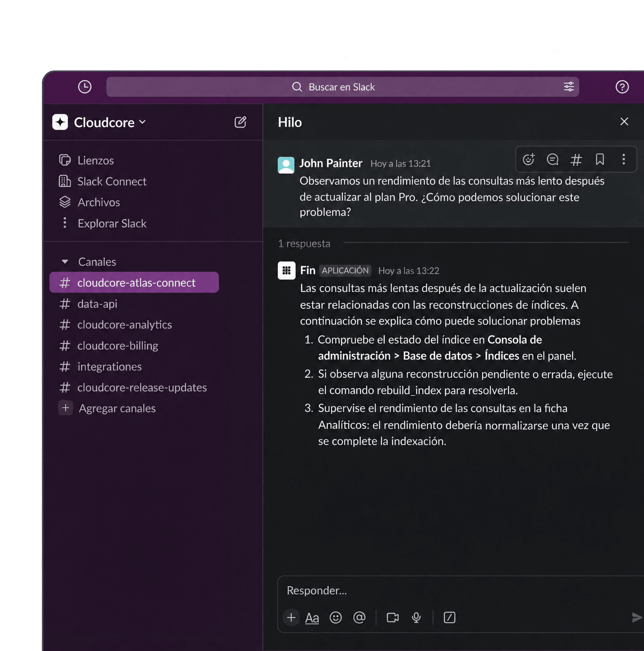Click the Buscar en Slack search bar
The width and height of the screenshot is (644, 651).
pos(343,87)
